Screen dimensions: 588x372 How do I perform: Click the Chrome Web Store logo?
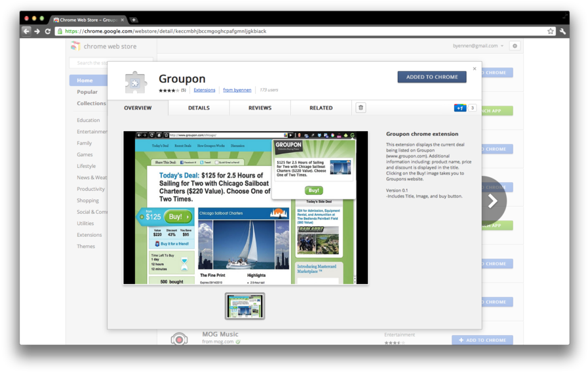(104, 46)
